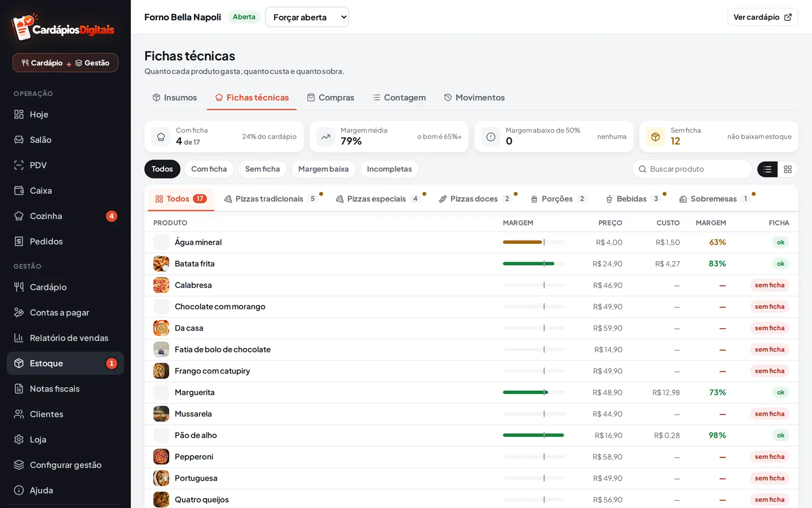Open the Sem ficha 12 summary card

pos(719,137)
